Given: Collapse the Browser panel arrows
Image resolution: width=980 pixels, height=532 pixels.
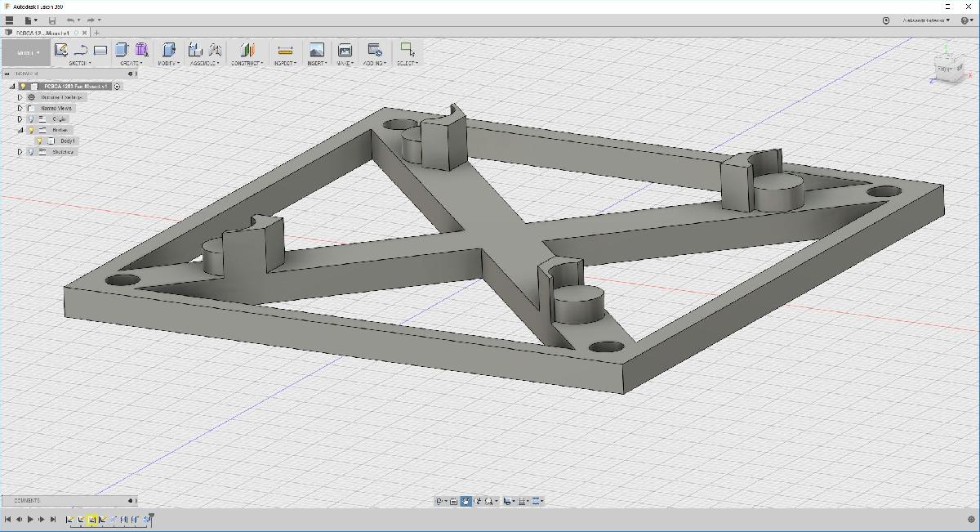Looking at the screenshot, I should [x=7, y=74].
